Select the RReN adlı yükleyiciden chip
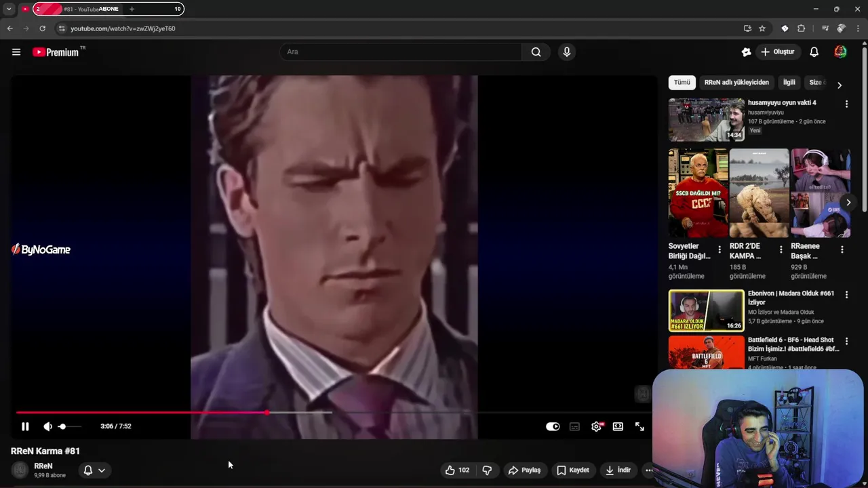 pos(736,82)
